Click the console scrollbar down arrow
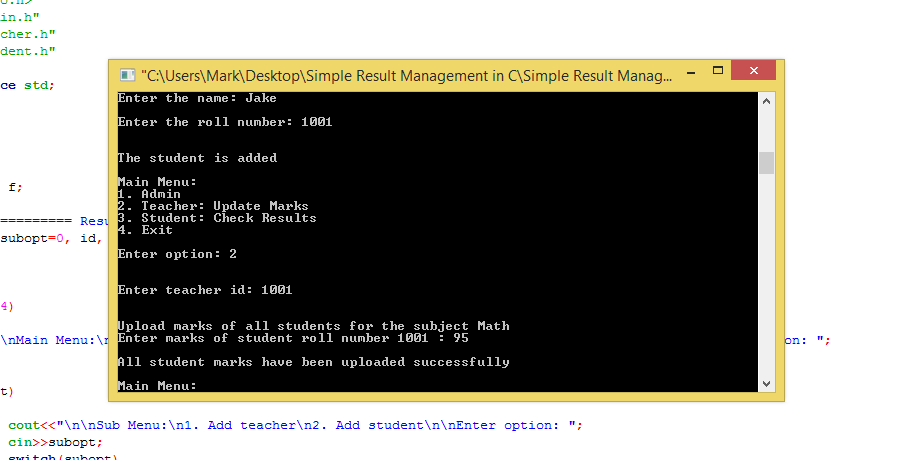This screenshot has height=460, width=924. [x=766, y=384]
